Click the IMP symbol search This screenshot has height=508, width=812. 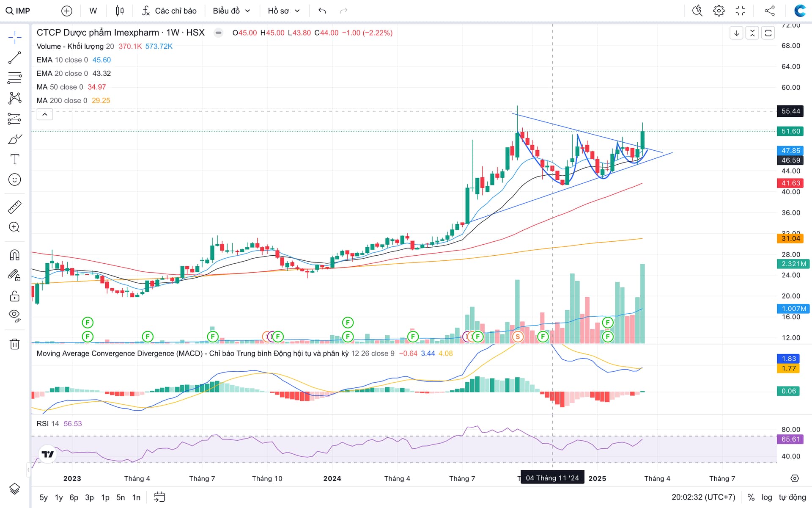click(18, 11)
